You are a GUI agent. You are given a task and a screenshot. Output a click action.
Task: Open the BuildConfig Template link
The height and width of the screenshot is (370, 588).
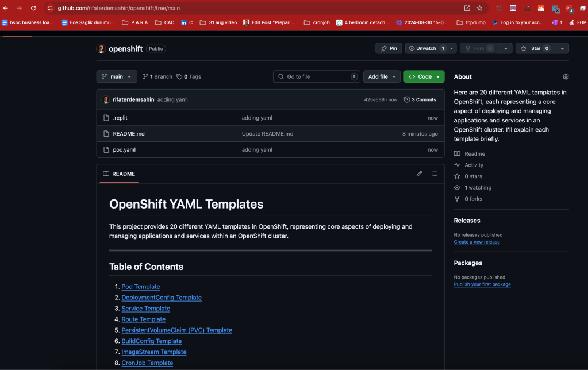[152, 341]
